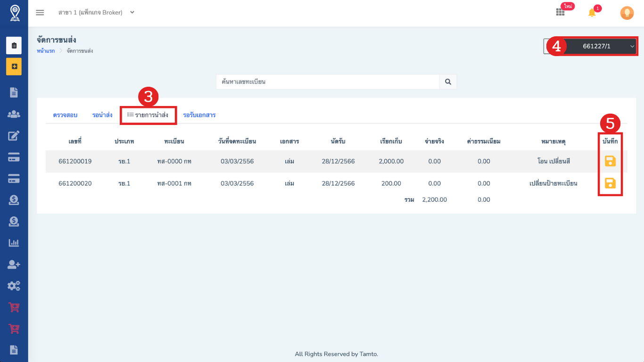
Task: Click the yellow plus sidebar button
Action: pos(14,66)
